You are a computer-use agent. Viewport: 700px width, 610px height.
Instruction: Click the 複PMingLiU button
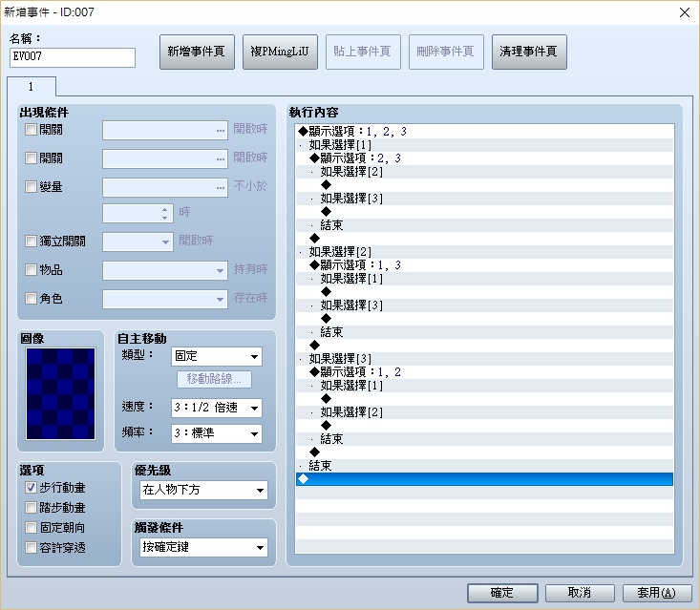tap(280, 52)
